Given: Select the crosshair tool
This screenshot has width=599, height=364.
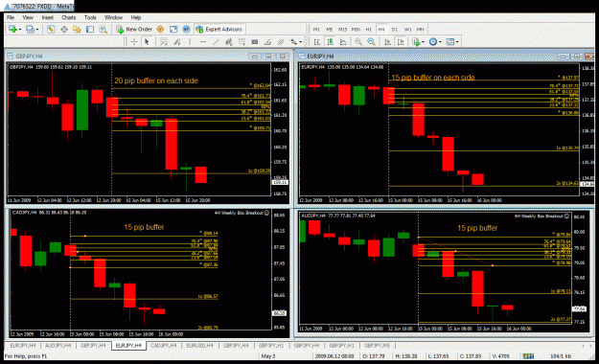Looking at the screenshot, I should (134, 42).
